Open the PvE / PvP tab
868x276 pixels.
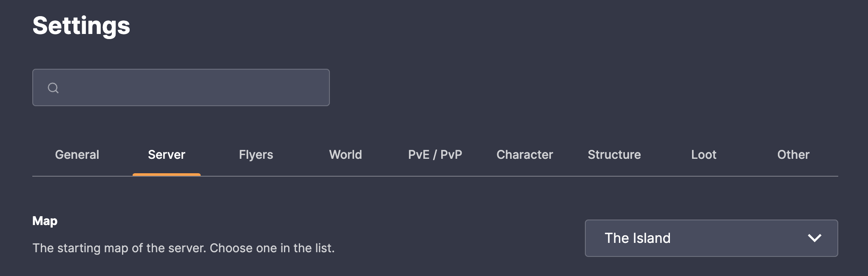tap(435, 155)
